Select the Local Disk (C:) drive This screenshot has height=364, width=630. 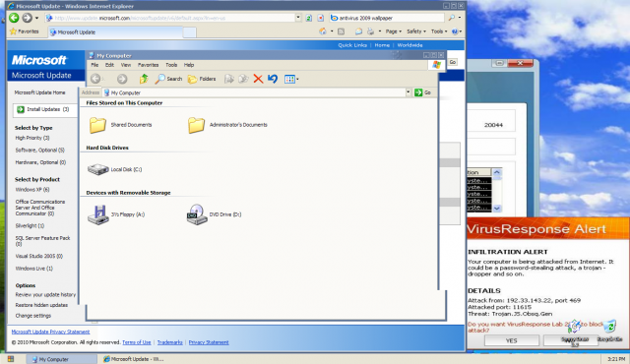click(114, 169)
